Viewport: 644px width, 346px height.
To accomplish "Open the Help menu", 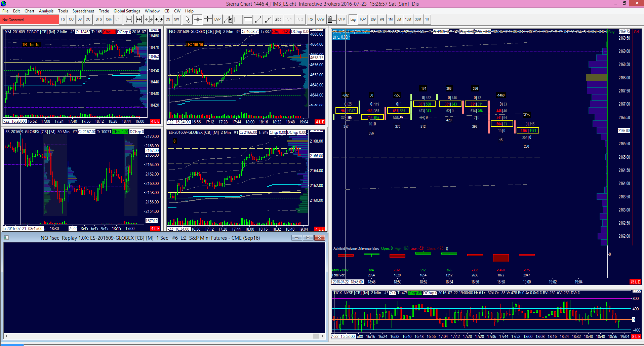I will [189, 11].
